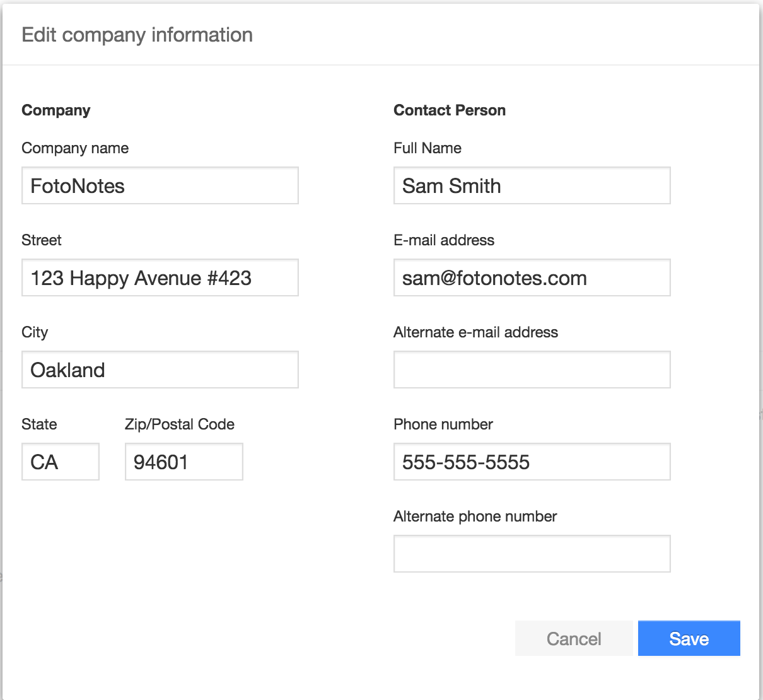The width and height of the screenshot is (763, 700).
Task: Click the State field showing CA
Action: [60, 462]
